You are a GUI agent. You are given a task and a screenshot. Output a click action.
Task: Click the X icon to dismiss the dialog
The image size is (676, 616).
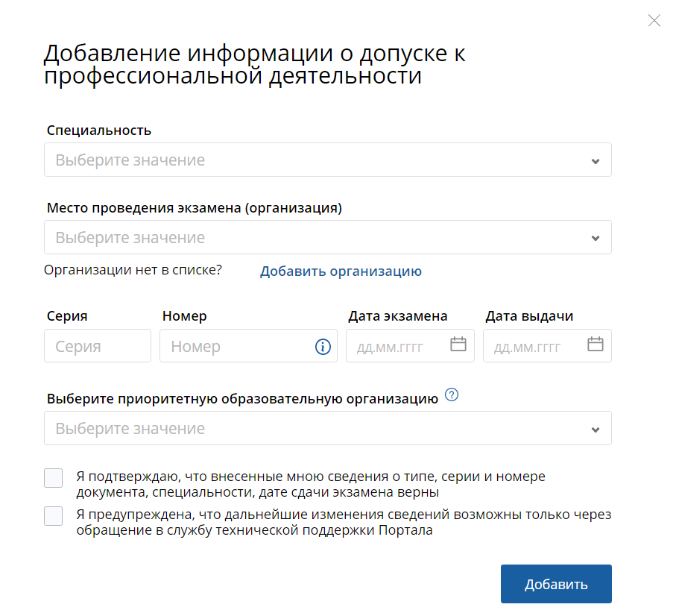[654, 21]
